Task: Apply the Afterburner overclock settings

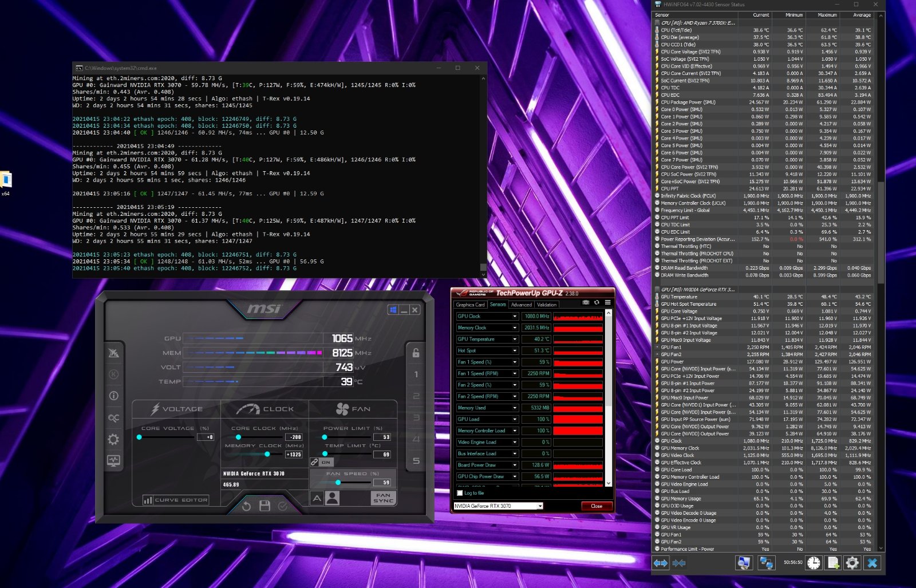Action: coord(283,506)
